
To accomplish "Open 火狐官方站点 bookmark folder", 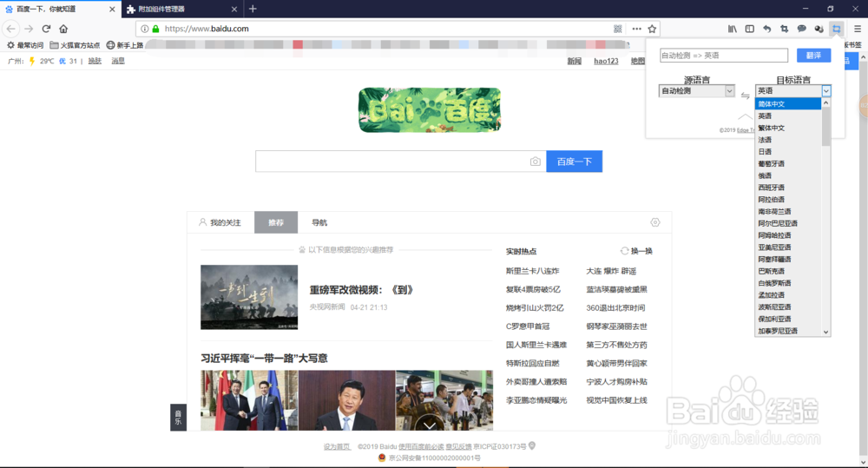I will [75, 45].
